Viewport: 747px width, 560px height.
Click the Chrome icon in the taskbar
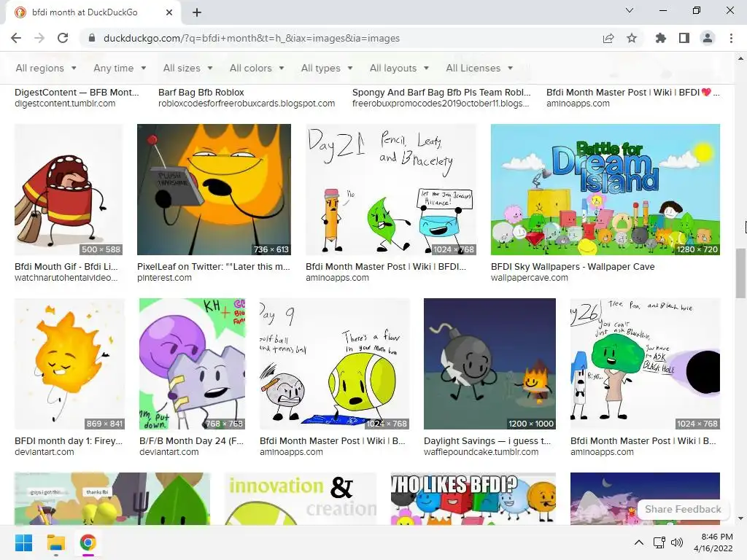[88, 542]
